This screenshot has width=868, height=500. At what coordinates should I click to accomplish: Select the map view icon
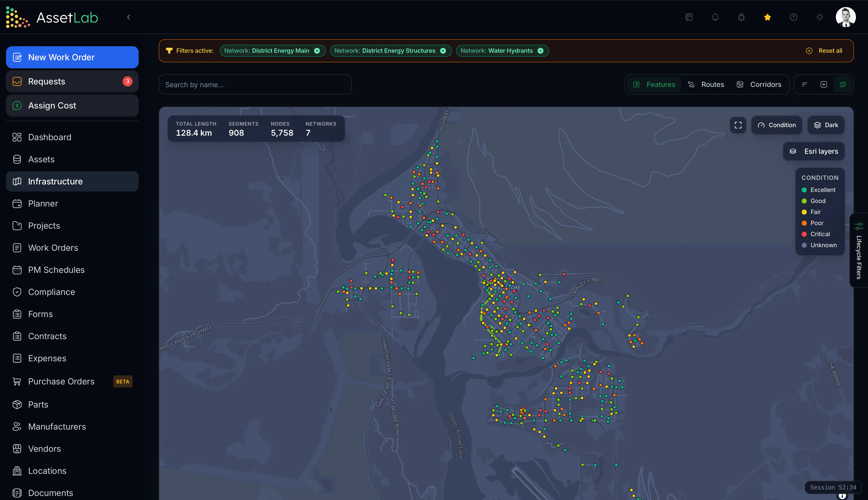[843, 84]
